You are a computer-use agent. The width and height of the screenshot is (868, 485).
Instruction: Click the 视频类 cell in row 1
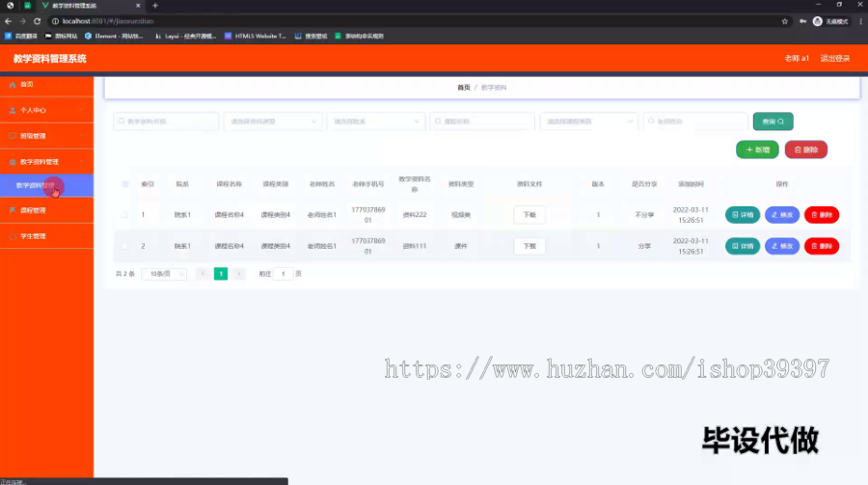(x=461, y=215)
